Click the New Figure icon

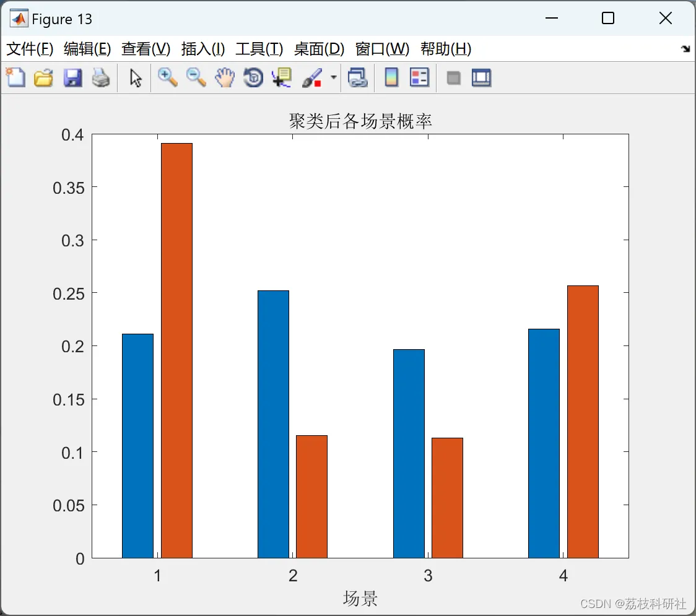(x=15, y=77)
